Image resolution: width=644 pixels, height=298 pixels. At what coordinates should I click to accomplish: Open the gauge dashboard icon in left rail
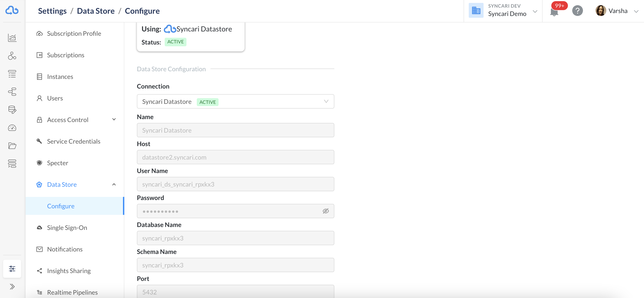(12, 128)
